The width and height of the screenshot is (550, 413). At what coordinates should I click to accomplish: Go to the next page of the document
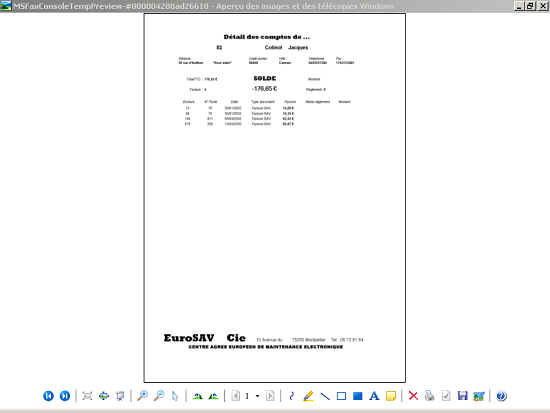tap(270, 396)
